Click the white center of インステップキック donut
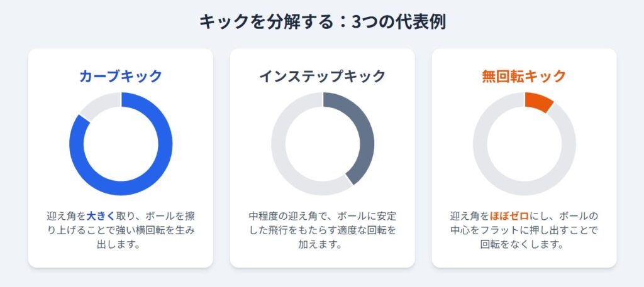 323,143
